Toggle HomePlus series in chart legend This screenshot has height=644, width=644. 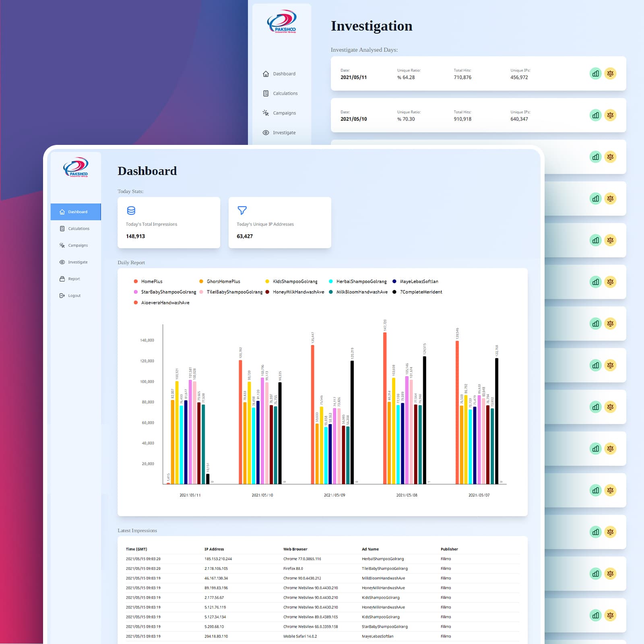[x=148, y=281]
